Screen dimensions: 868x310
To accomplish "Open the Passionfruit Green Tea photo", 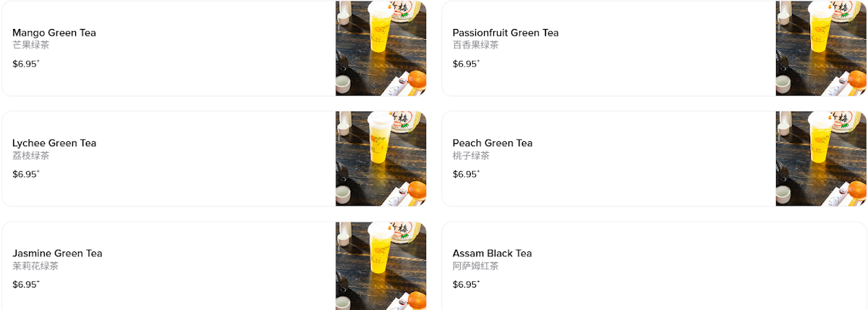I will (x=820, y=48).
